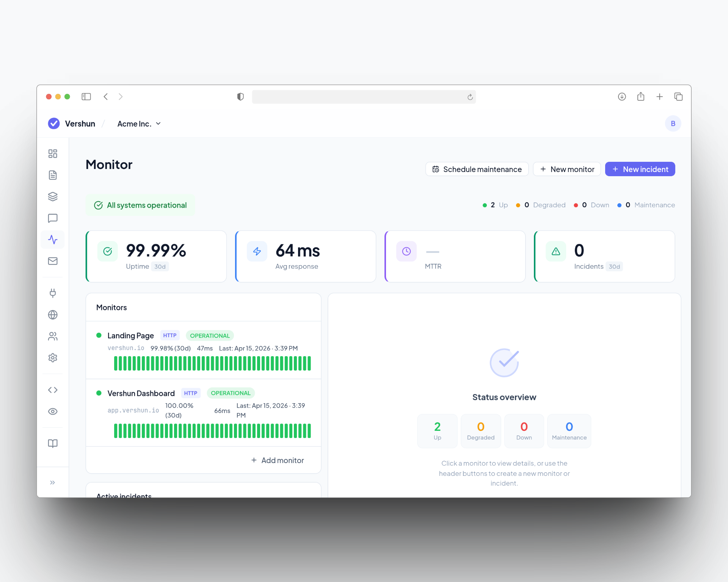Expand the sidebar with double chevron

(x=53, y=482)
